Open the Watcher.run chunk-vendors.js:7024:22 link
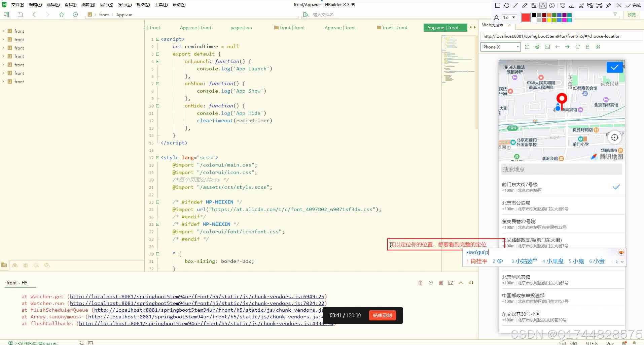644x345 pixels. pos(197,303)
